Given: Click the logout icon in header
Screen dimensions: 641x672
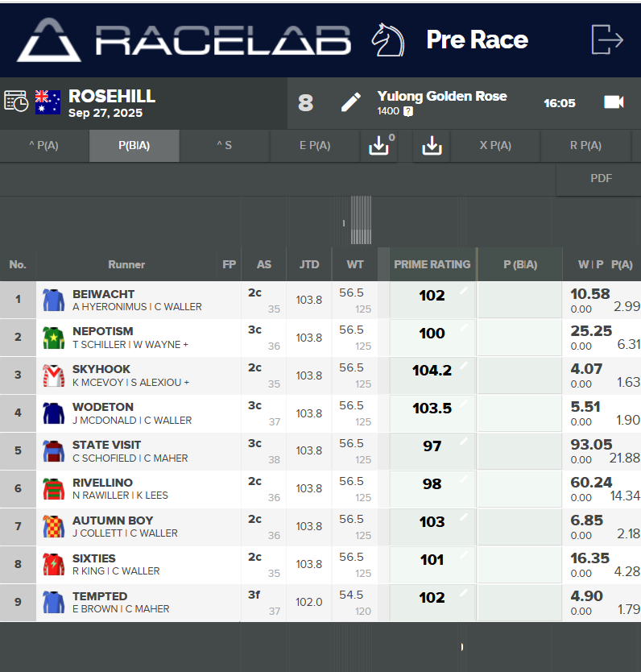Looking at the screenshot, I should tap(606, 39).
